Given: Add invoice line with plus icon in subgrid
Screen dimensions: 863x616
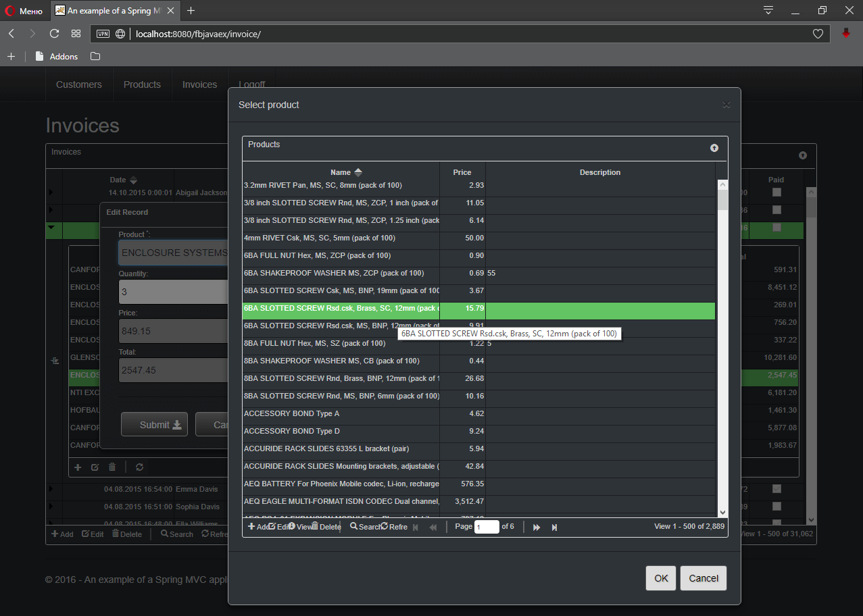Looking at the screenshot, I should click(78, 467).
